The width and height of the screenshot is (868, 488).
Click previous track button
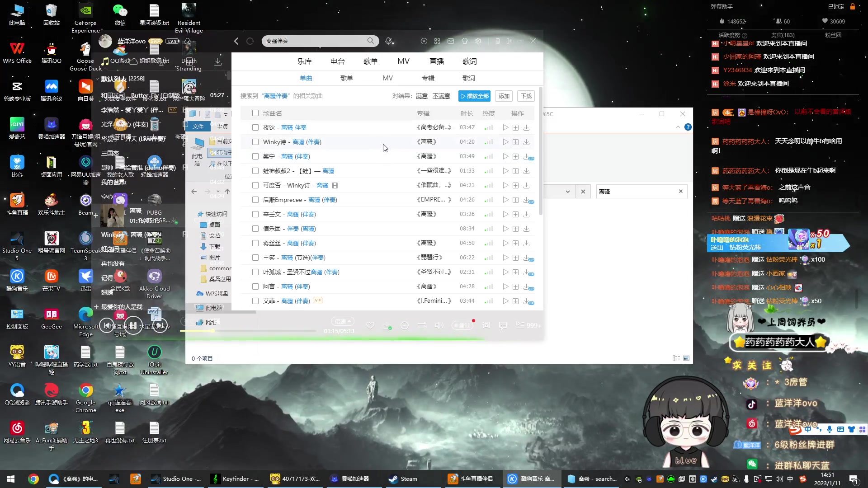pyautogui.click(x=107, y=325)
